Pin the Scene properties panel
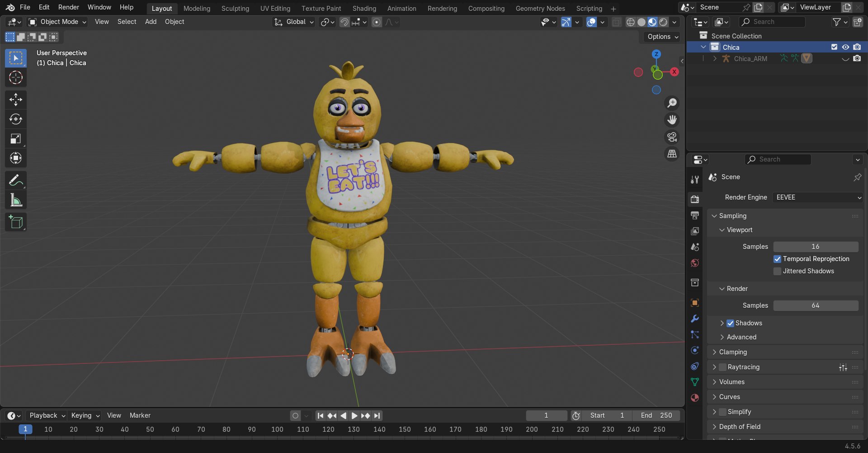Viewport: 868px width, 453px height. [857, 177]
